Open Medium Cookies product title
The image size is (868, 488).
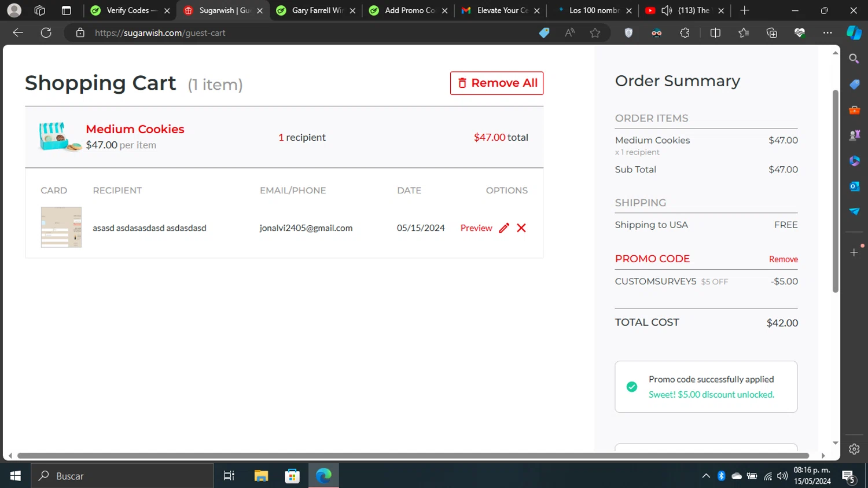coord(135,129)
